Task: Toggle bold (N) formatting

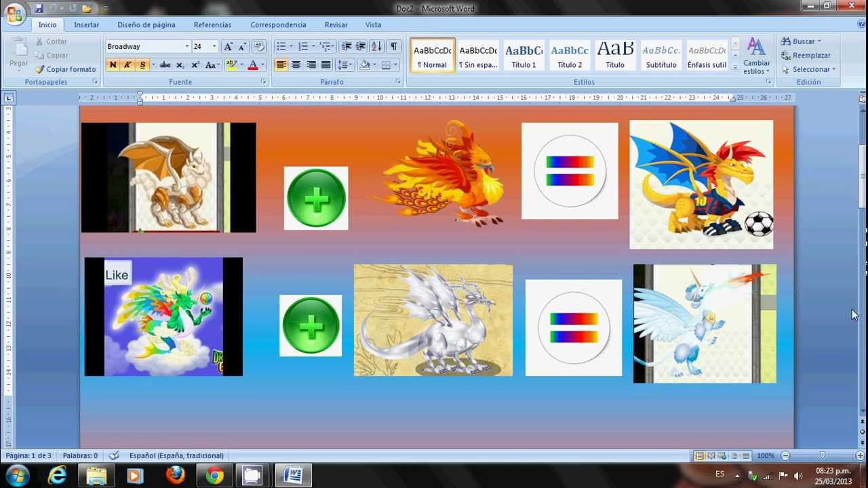Action: click(x=113, y=65)
